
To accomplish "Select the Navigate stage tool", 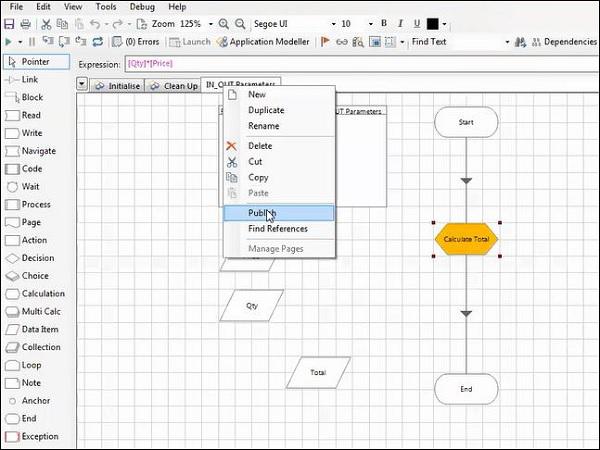I will click(x=31, y=151).
